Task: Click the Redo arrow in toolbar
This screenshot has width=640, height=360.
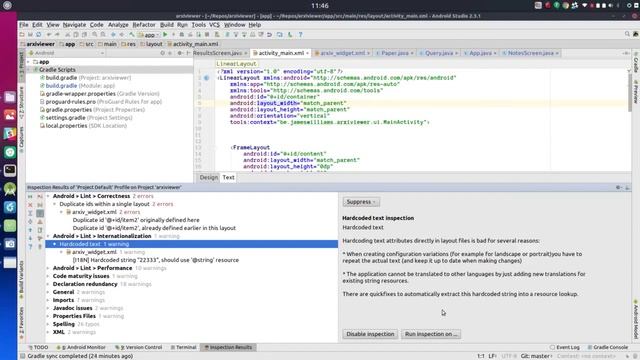Action: point(57,35)
